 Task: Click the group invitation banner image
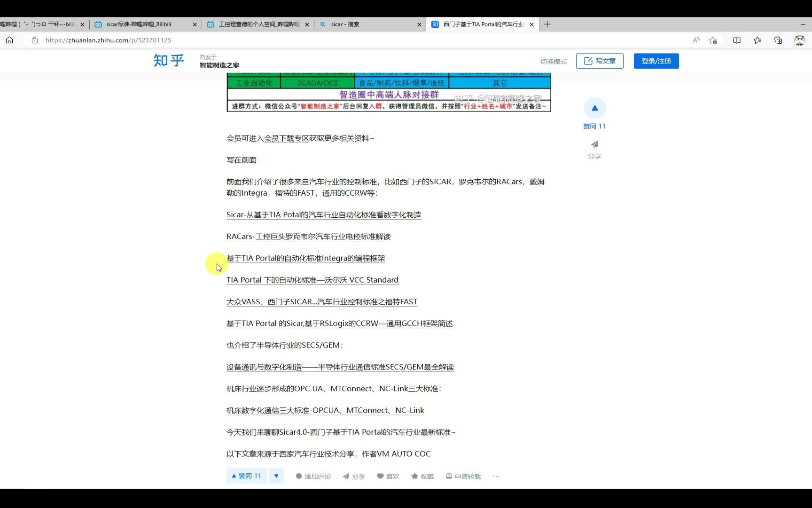389,92
